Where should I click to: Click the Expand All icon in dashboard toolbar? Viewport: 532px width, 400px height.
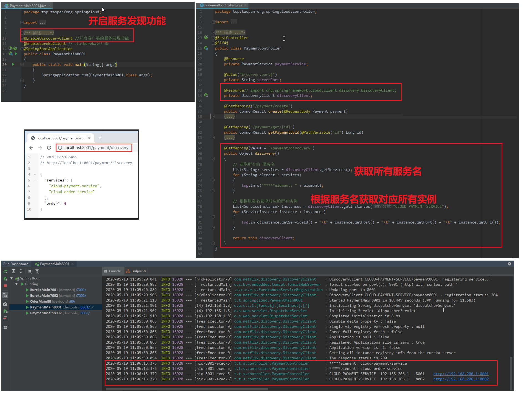tap(14, 271)
